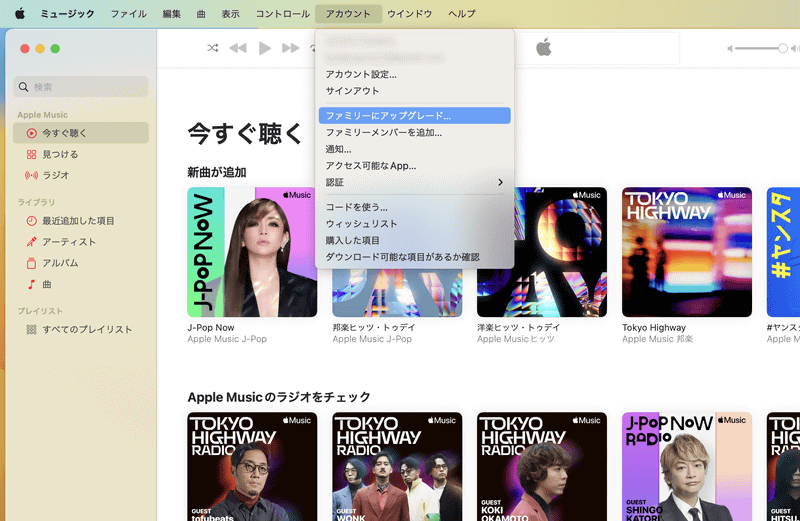800x521 pixels.
Task: Close the アカウント menu from the menu bar
Action: (x=348, y=14)
